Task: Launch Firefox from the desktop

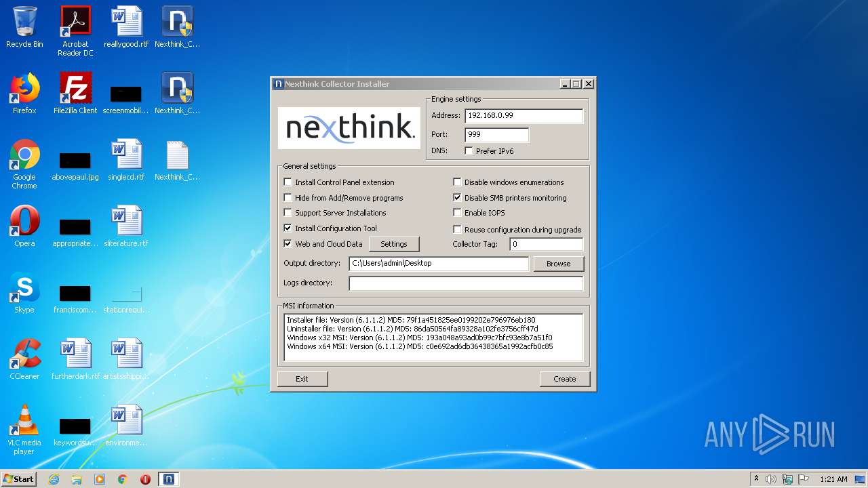Action: (24, 94)
